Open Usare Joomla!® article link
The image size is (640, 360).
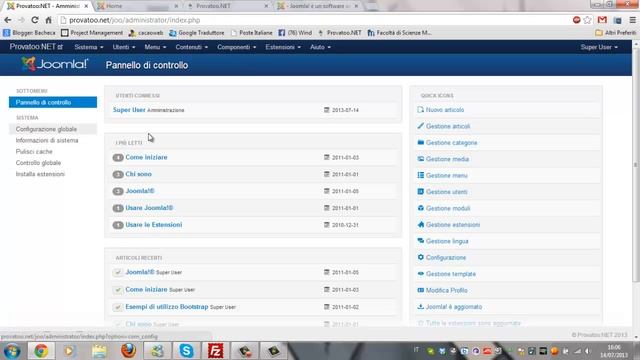click(x=149, y=208)
